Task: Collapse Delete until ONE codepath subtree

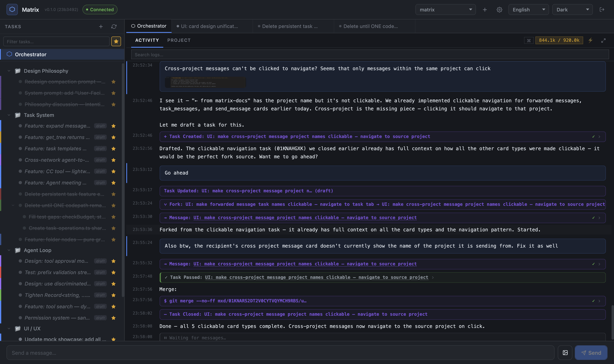Action: pyautogui.click(x=13, y=205)
